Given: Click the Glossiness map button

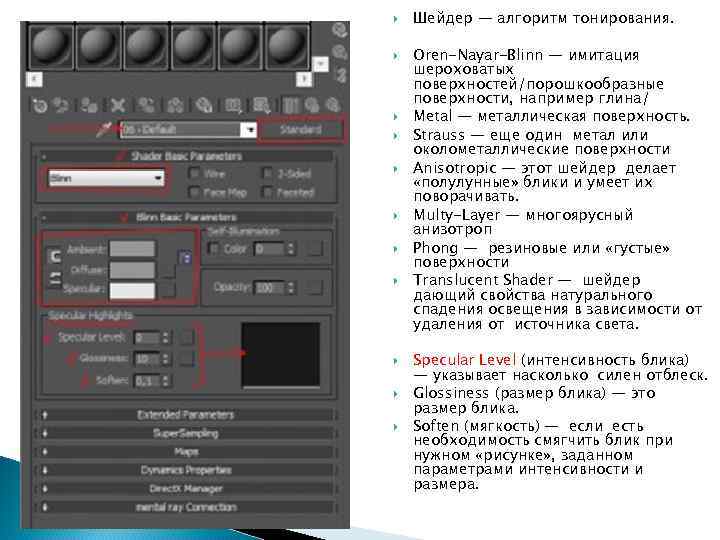Looking at the screenshot, I should [x=186, y=358].
